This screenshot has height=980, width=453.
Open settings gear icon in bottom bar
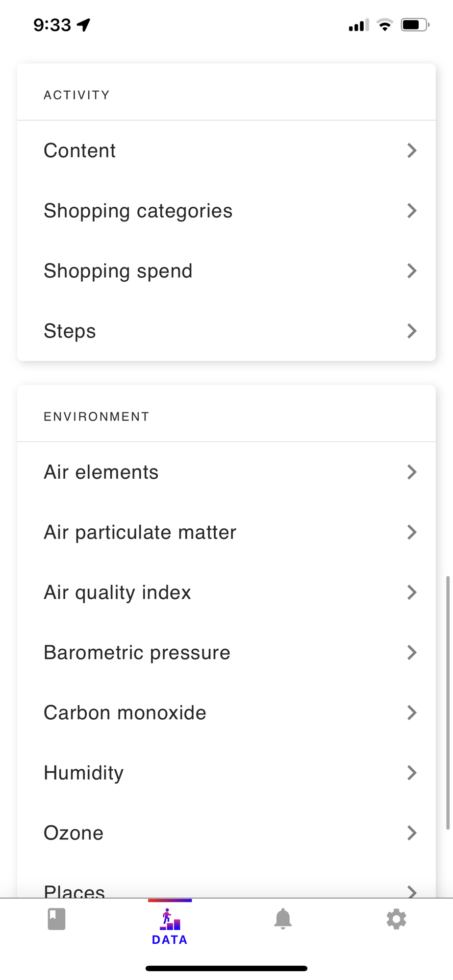click(396, 919)
